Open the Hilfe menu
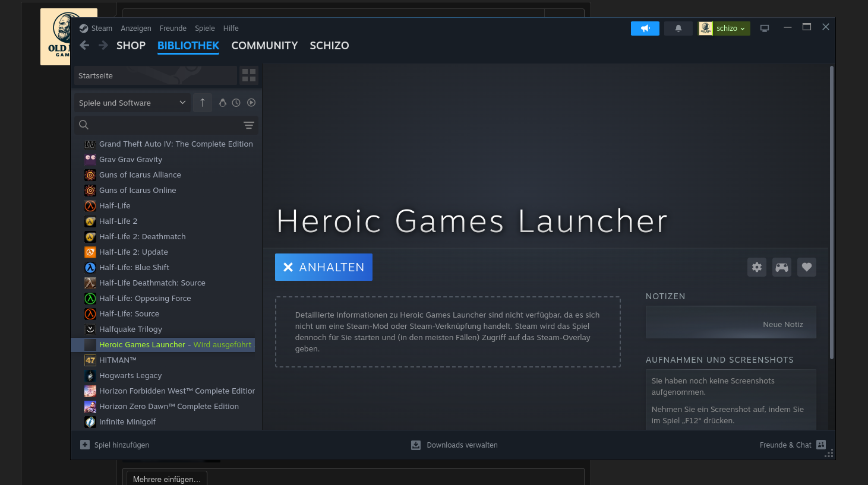 coord(231,28)
